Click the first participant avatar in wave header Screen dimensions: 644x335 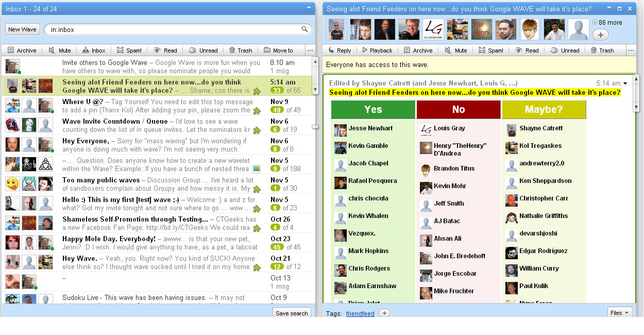point(336,29)
